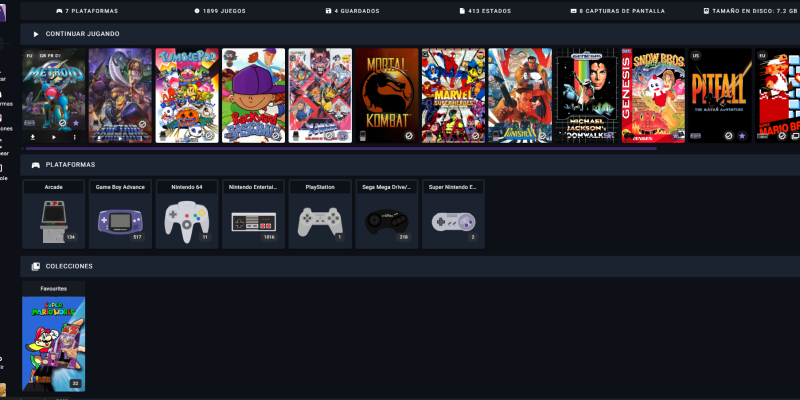
Task: Toggle favorite star on Pitfall card
Action: tap(743, 134)
